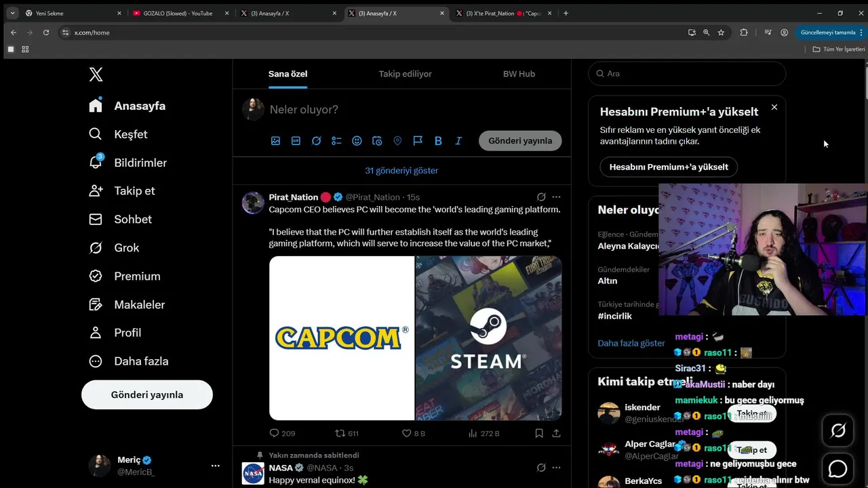
Task: Bookmark the Capcom post
Action: pos(539,433)
